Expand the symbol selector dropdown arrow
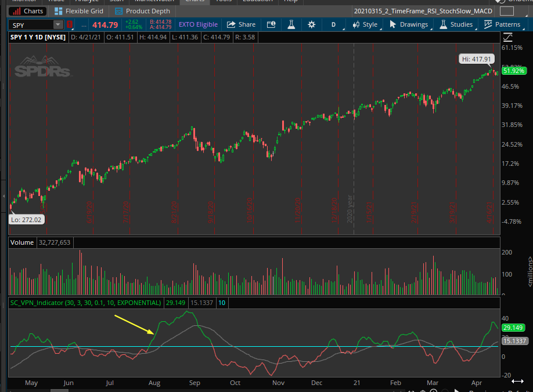The image size is (533, 392). click(x=58, y=25)
